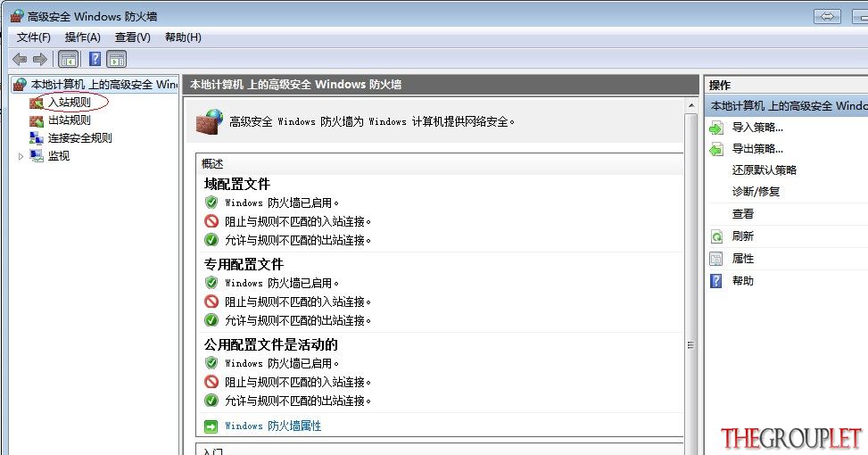Screen dimensions: 868x455
Task: Click the 公用配置文件是活动的 heading
Action: coord(270,344)
